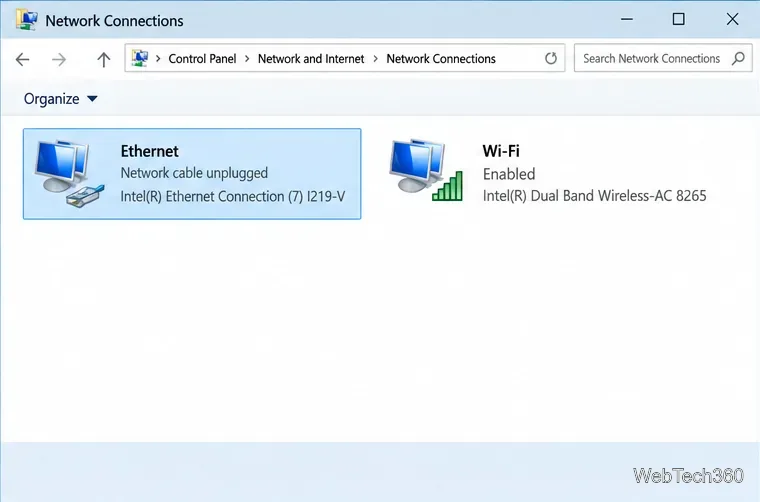Viewport: 760px width, 502px height.
Task: Click 'Intel(R) Ethernet Connection (7) I219-V' text
Action: coord(233,196)
